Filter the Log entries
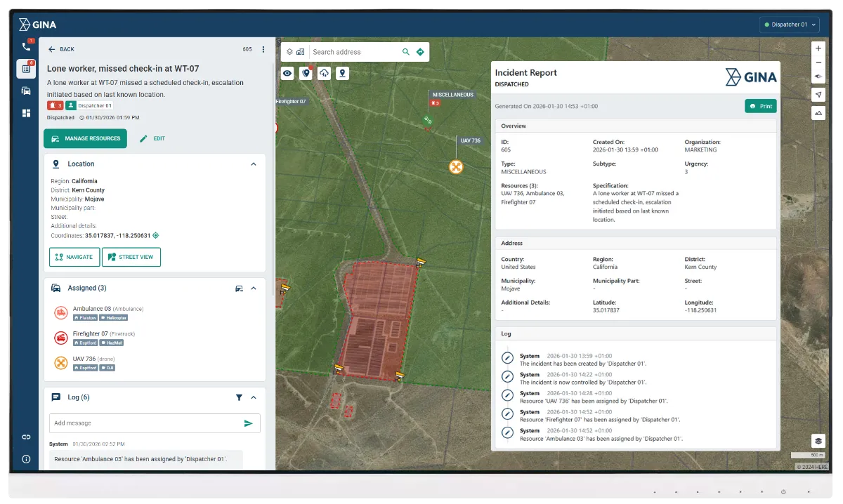The width and height of the screenshot is (843, 504). 239,397
